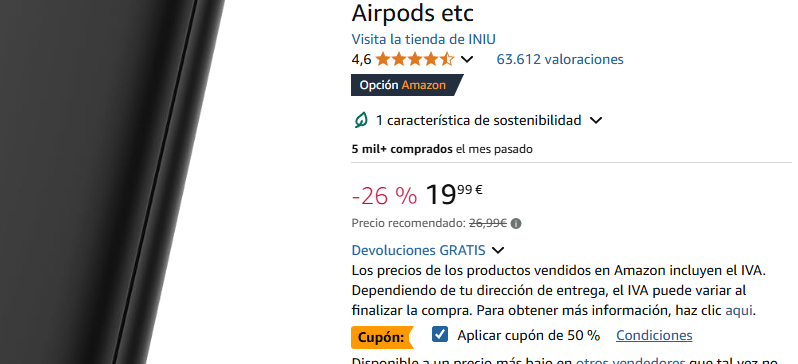Click the 19,99 € price
This screenshot has height=364, width=798.
coord(453,195)
